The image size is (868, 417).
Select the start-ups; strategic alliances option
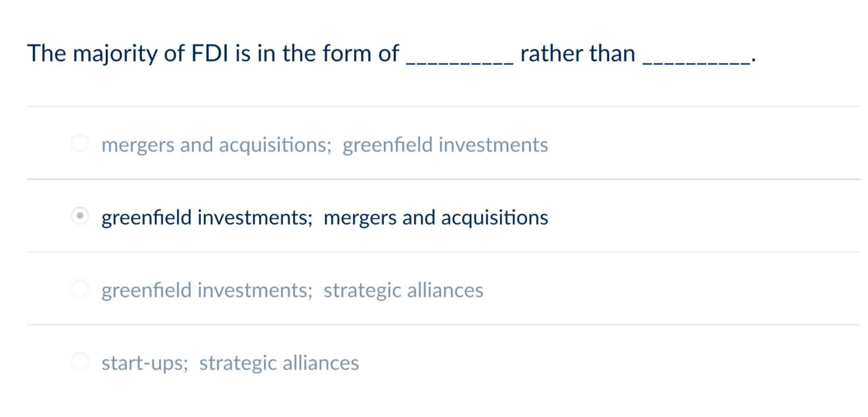coord(80,361)
